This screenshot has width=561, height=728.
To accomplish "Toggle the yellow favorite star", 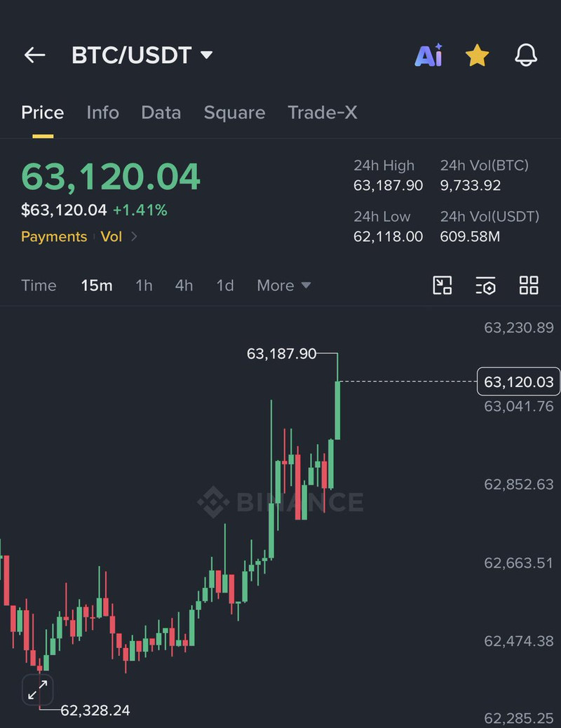I will click(477, 55).
